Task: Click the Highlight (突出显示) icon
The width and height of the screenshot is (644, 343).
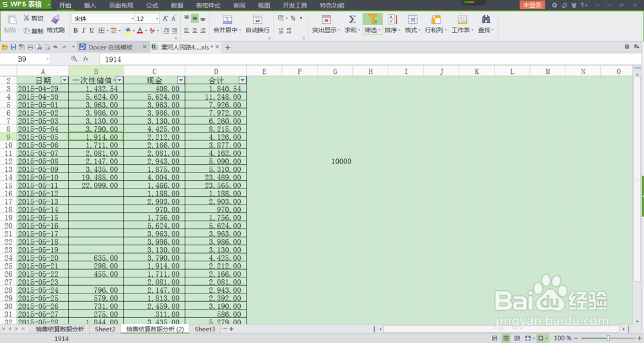Action: [x=326, y=19]
